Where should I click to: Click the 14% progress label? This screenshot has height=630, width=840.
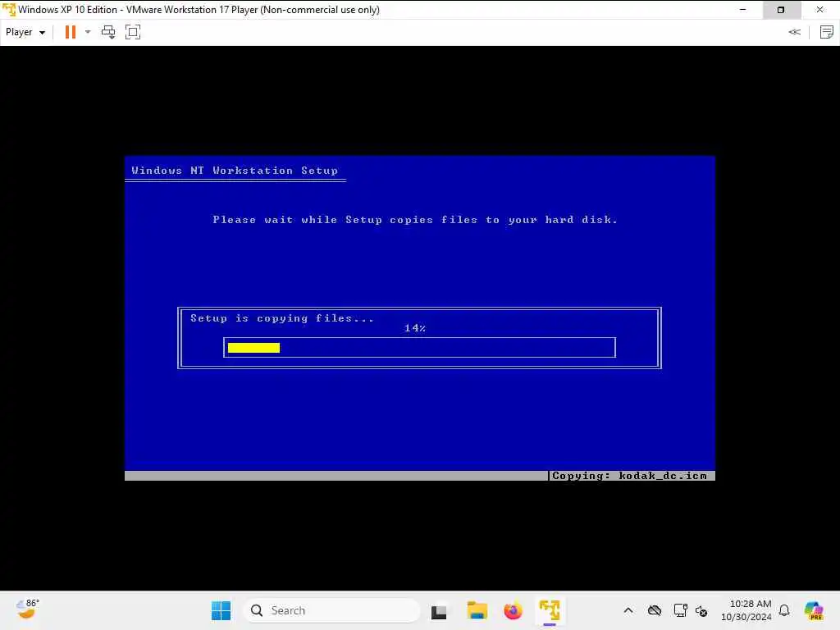click(x=415, y=328)
